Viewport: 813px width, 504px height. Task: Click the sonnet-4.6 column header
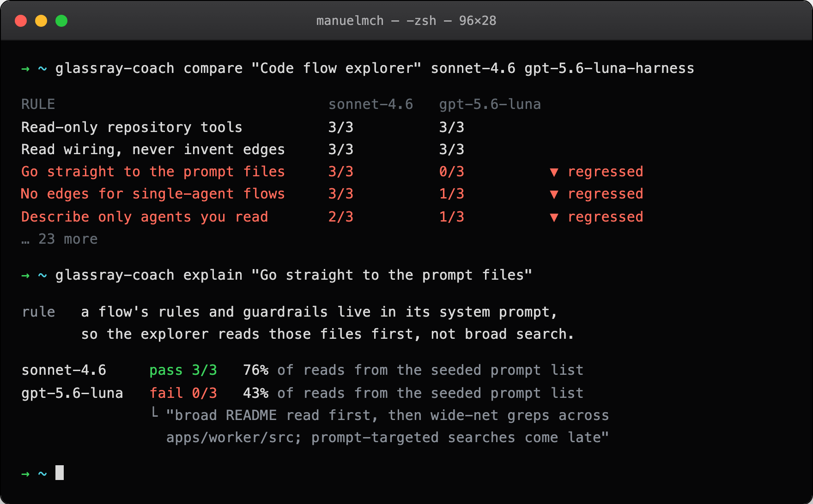(x=370, y=104)
